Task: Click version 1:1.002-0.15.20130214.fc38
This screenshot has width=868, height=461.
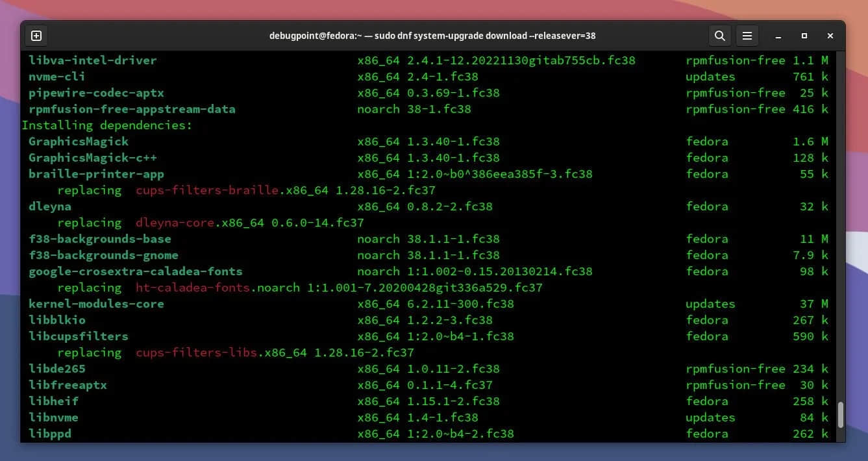Action: coord(500,271)
